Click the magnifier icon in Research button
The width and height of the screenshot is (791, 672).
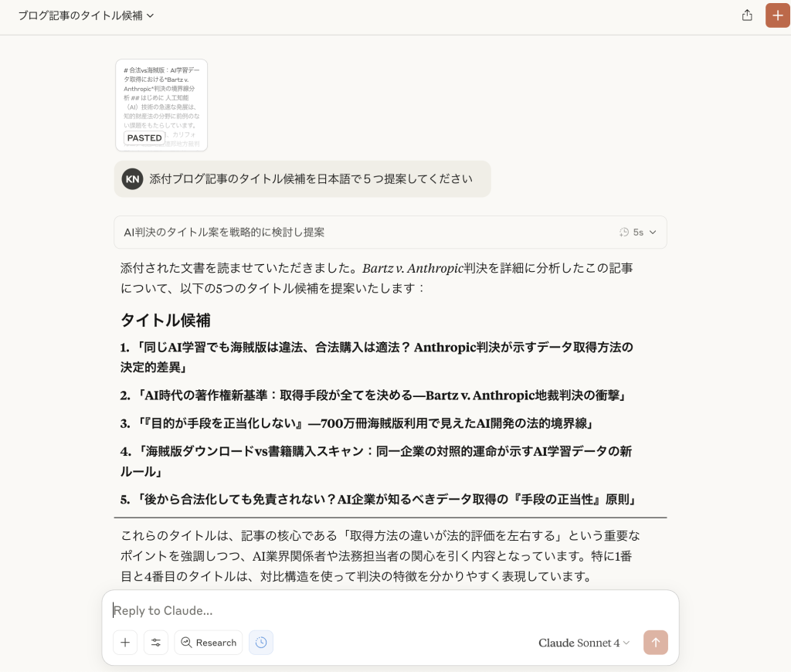click(x=186, y=643)
